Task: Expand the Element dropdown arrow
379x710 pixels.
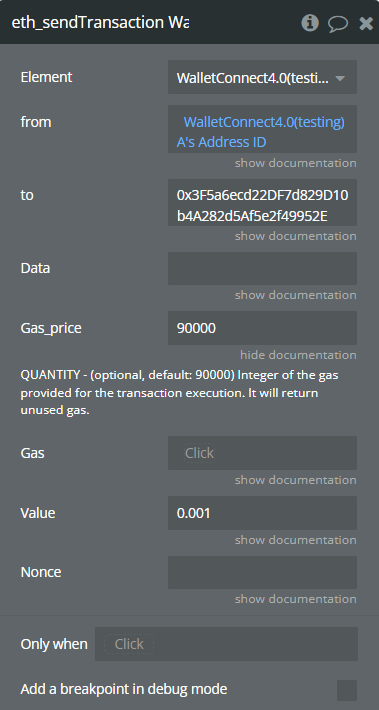Action: pyautogui.click(x=340, y=78)
